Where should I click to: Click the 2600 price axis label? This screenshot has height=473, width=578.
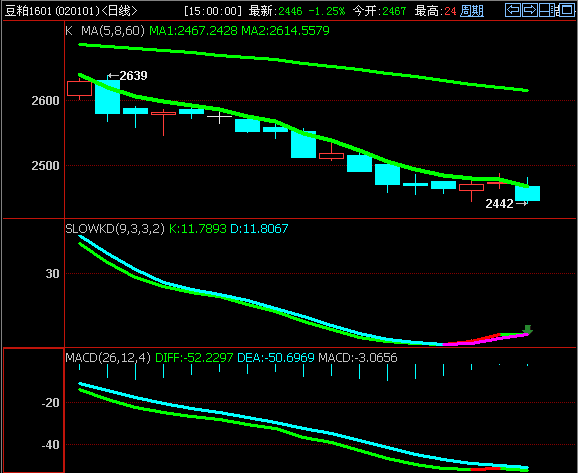coord(45,101)
